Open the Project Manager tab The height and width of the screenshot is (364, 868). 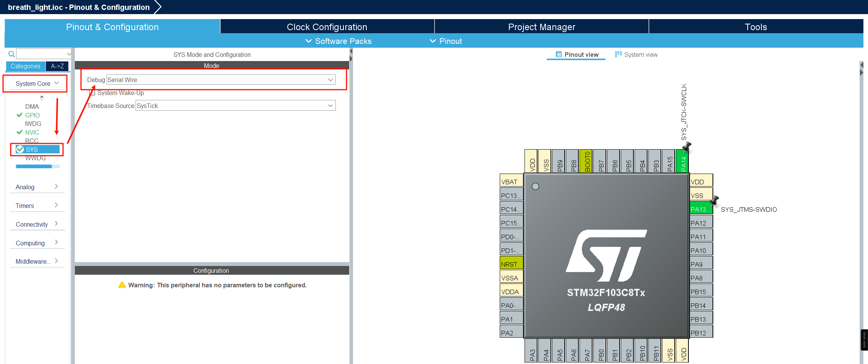point(541,27)
